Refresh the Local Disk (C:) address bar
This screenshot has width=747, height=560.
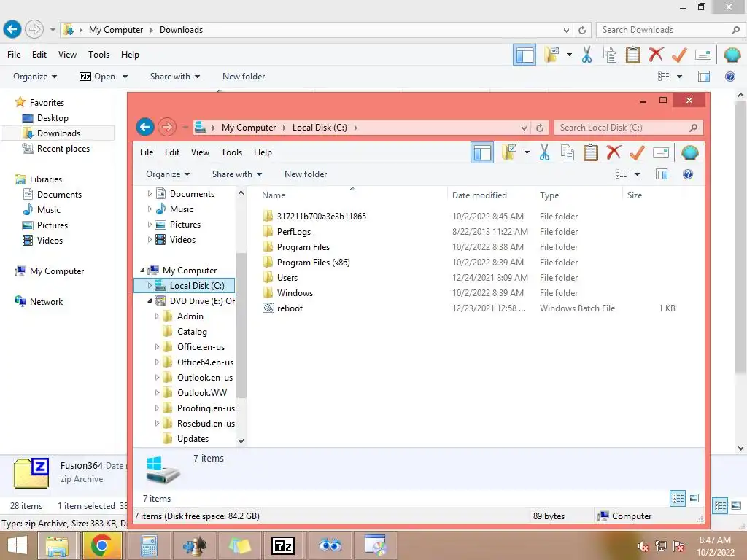[540, 128]
